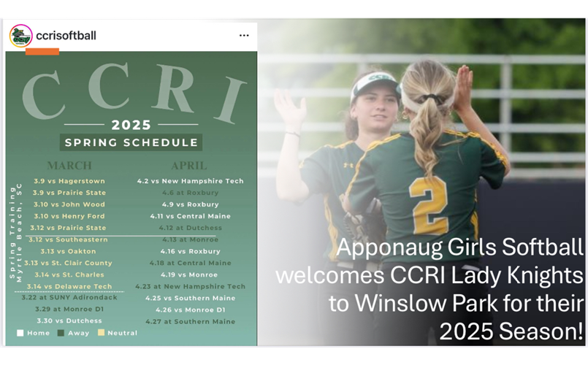This screenshot has width=588, height=365.
Task: Click the vertical Spring Training Myrtle Beach label
Action: 16,231
